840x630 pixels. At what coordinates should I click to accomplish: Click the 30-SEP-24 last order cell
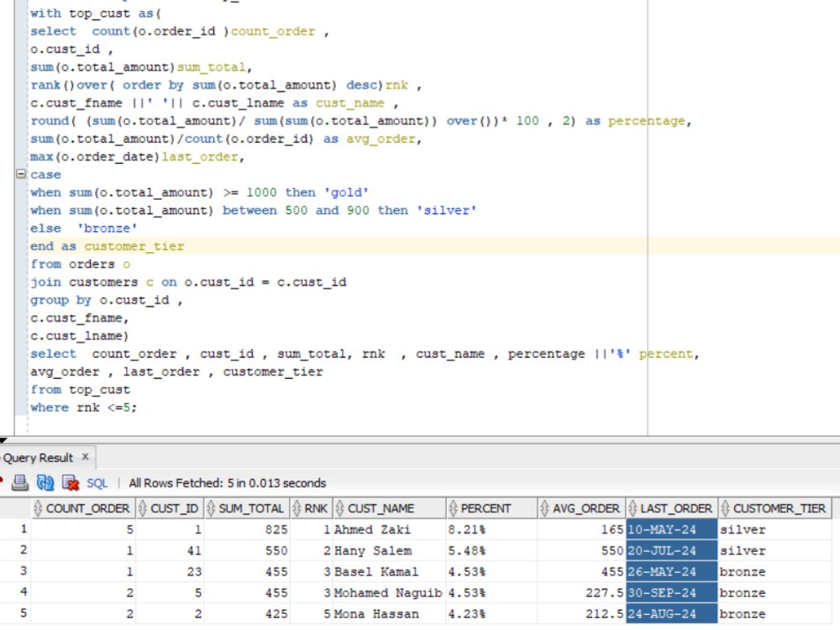coord(672,592)
